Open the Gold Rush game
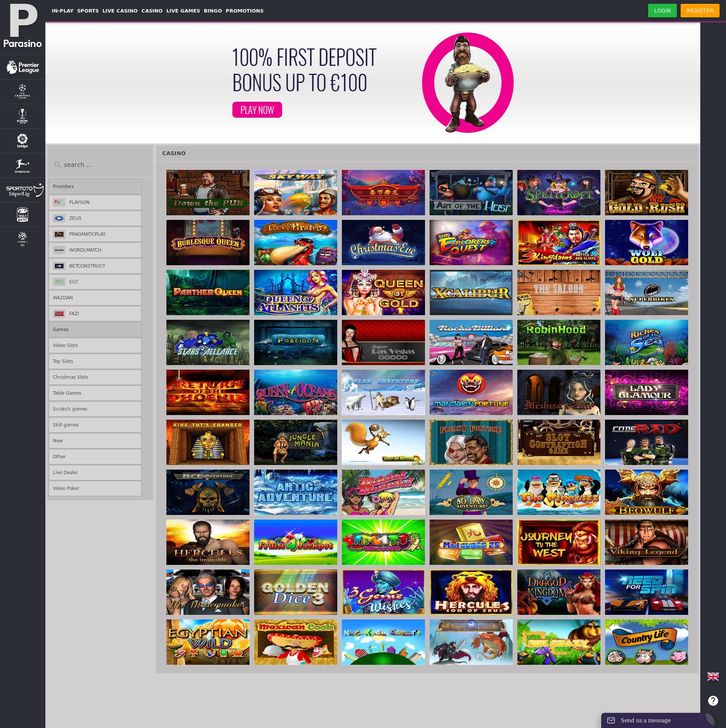 coord(647,193)
